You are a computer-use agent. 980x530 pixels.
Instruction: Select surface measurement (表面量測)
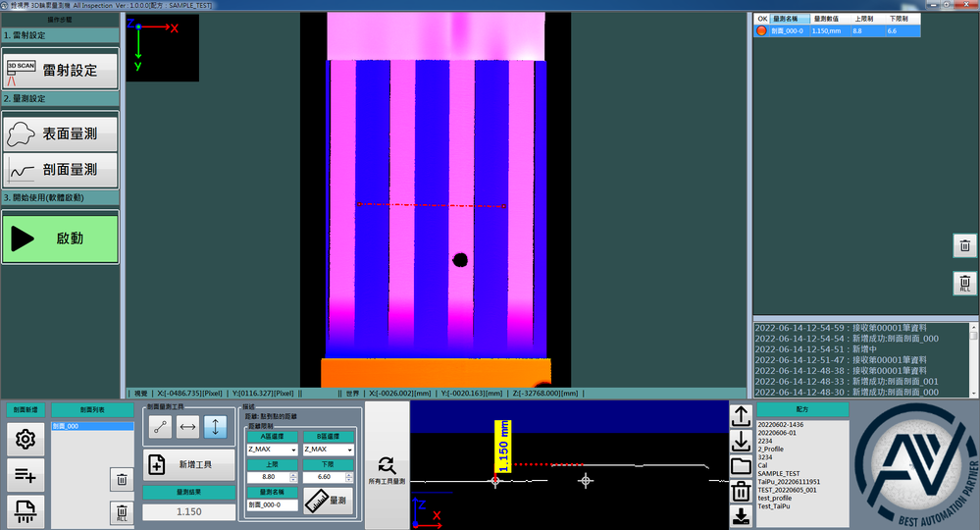pyautogui.click(x=60, y=133)
